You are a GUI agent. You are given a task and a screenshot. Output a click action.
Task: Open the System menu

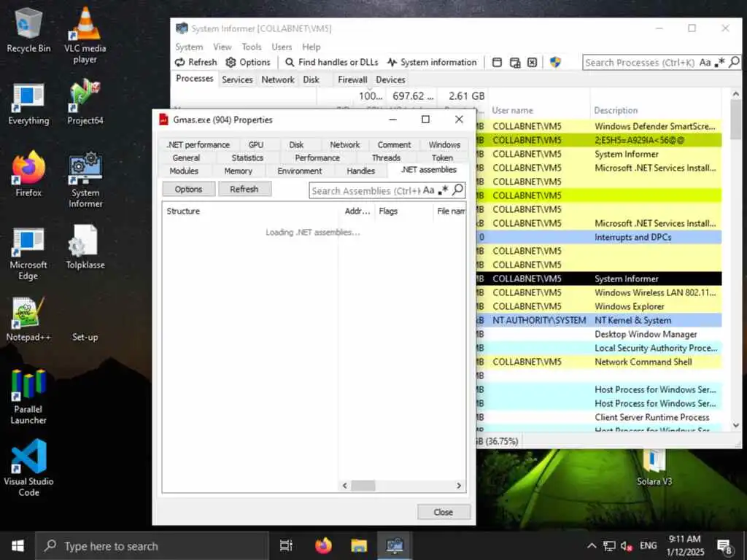click(x=189, y=47)
